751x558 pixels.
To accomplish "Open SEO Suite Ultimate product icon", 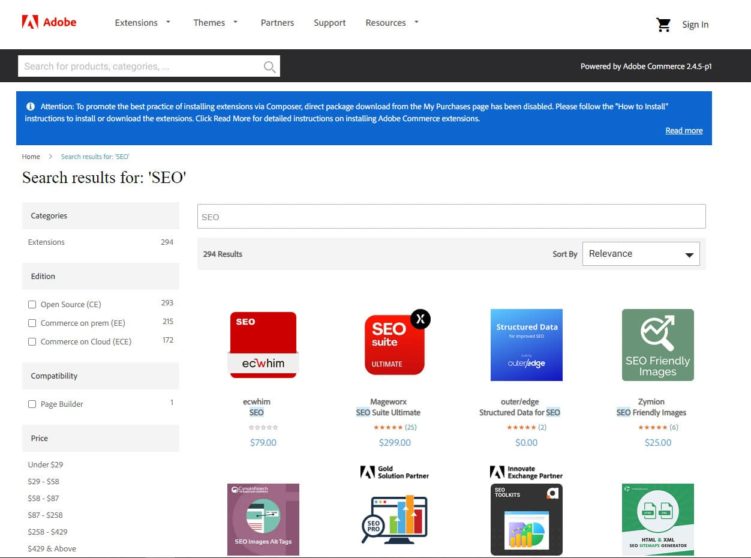I will [397, 343].
